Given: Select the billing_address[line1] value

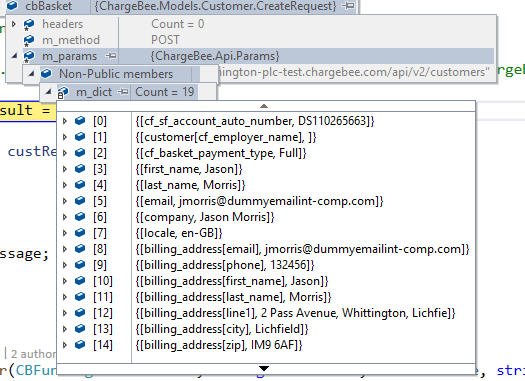Looking at the screenshot, I should (295, 313).
